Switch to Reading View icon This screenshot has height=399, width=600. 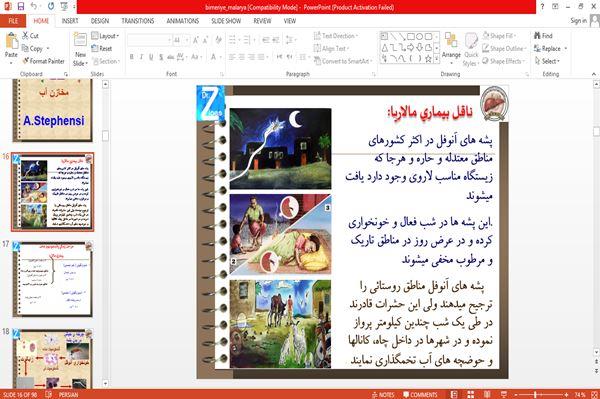487,394
